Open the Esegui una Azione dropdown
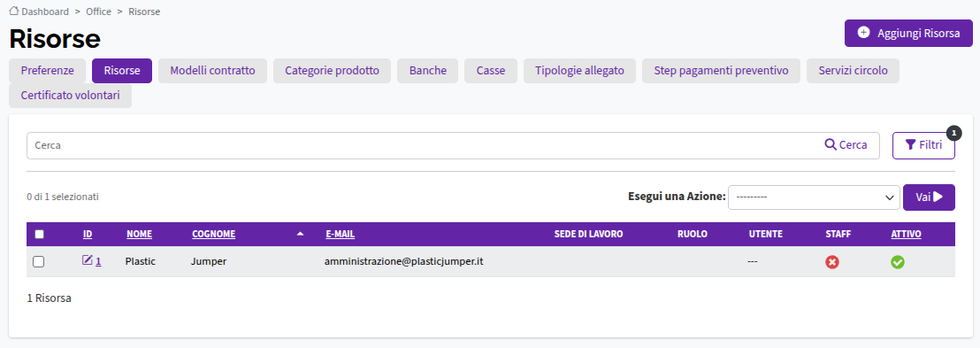Screen dimensions: 980x348 pyautogui.click(x=814, y=197)
